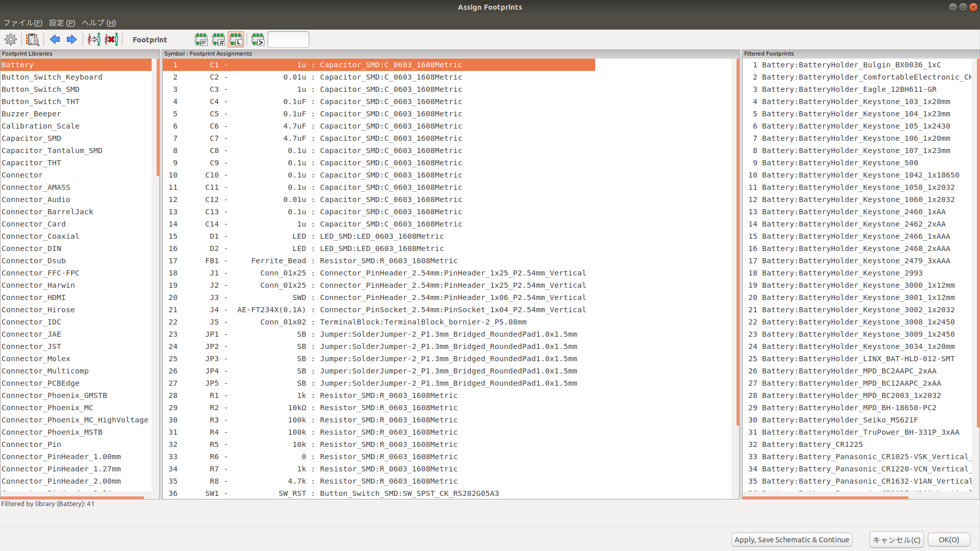Select Capacitor_Tantalum_SMD library

(x=76, y=151)
